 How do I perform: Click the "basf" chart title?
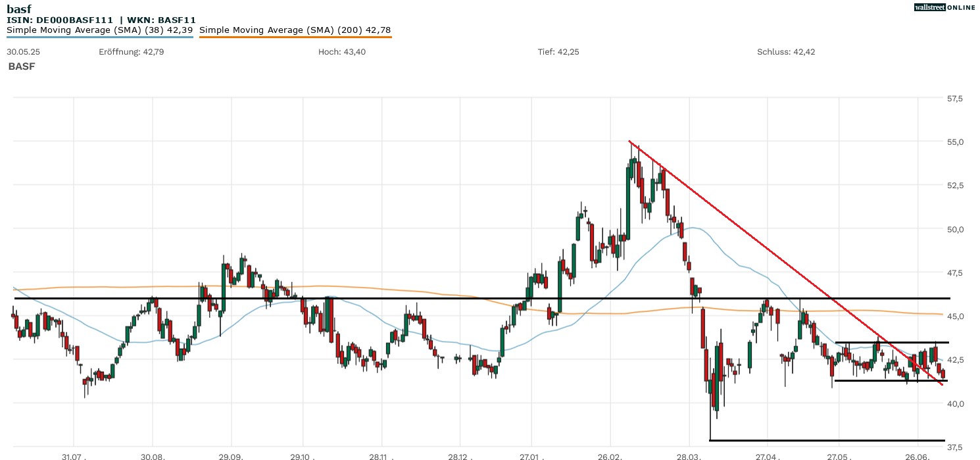(x=18, y=9)
